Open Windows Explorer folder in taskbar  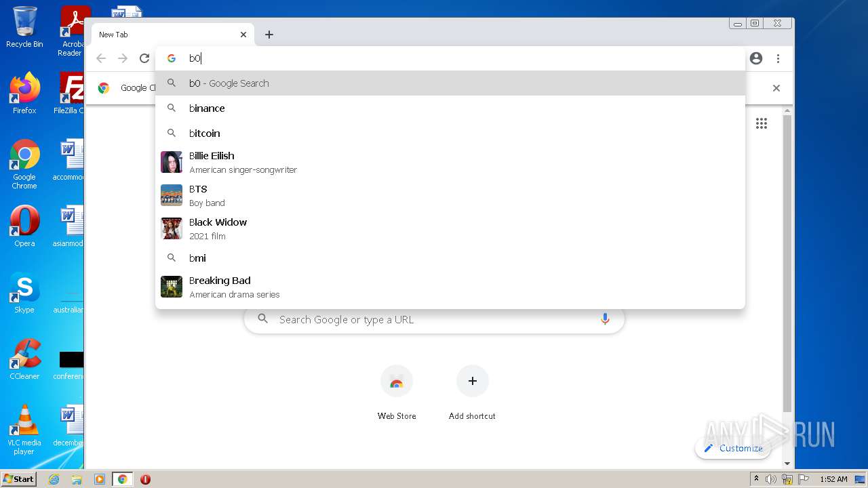click(x=77, y=479)
